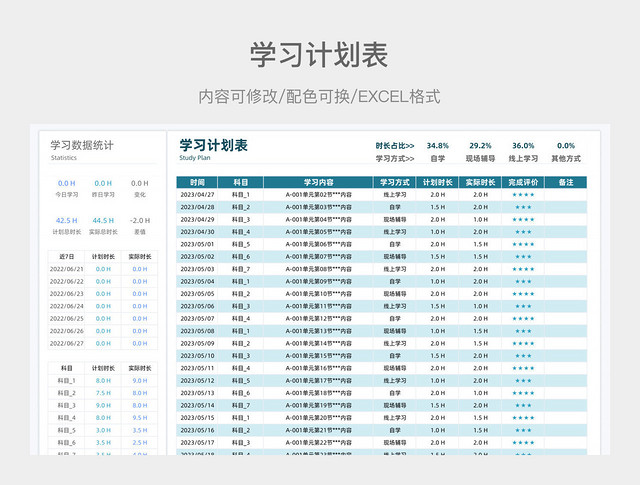Click the 2.5 H actual value for 科目_6
Screen dimensions: 640x485
pos(140,443)
